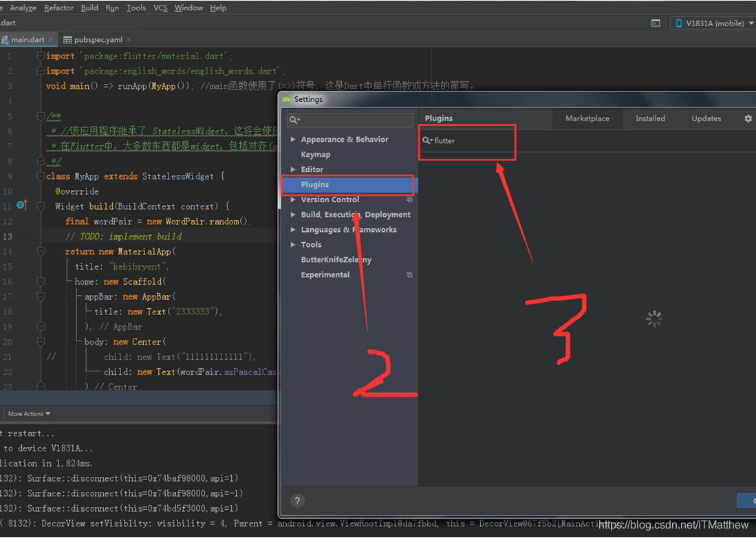Open the Analyze menu
This screenshot has height=538, width=756.
[x=23, y=8]
